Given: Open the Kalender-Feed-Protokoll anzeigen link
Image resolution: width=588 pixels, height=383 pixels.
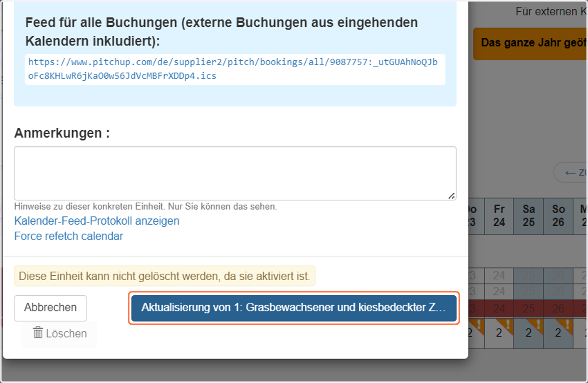Looking at the screenshot, I should pos(97,221).
